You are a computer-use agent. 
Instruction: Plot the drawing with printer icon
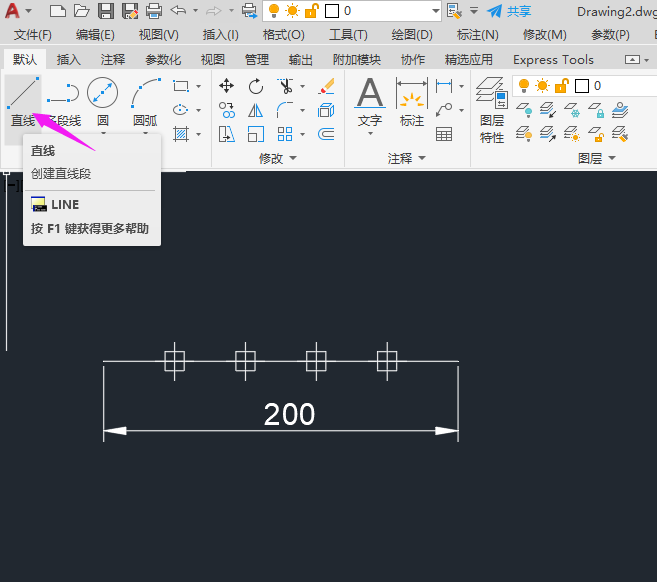click(154, 11)
